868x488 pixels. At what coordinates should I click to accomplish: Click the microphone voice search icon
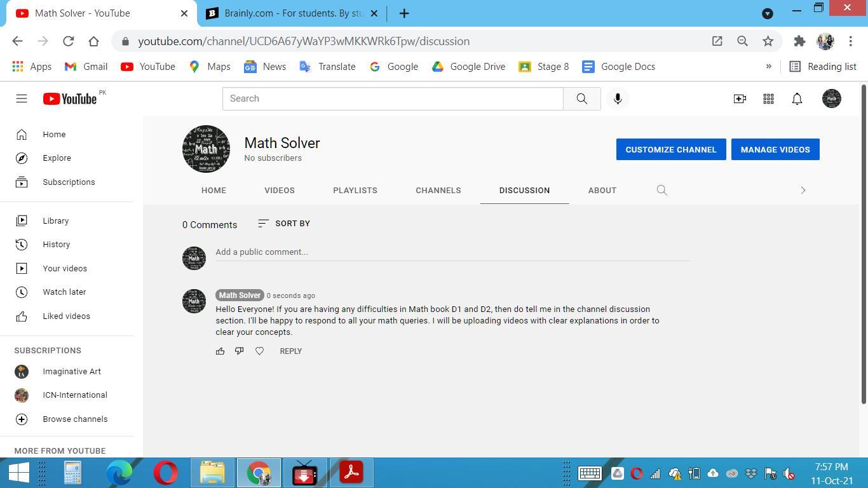617,98
